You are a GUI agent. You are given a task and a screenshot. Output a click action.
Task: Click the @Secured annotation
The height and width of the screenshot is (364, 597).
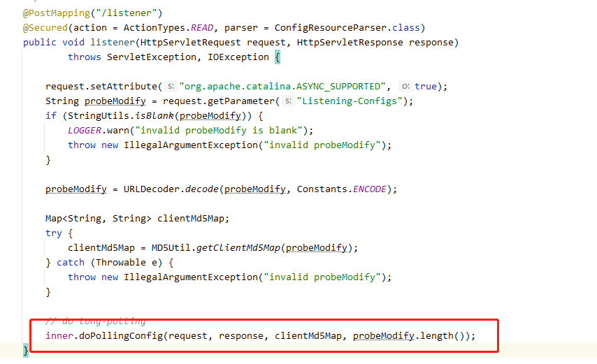pos(45,28)
